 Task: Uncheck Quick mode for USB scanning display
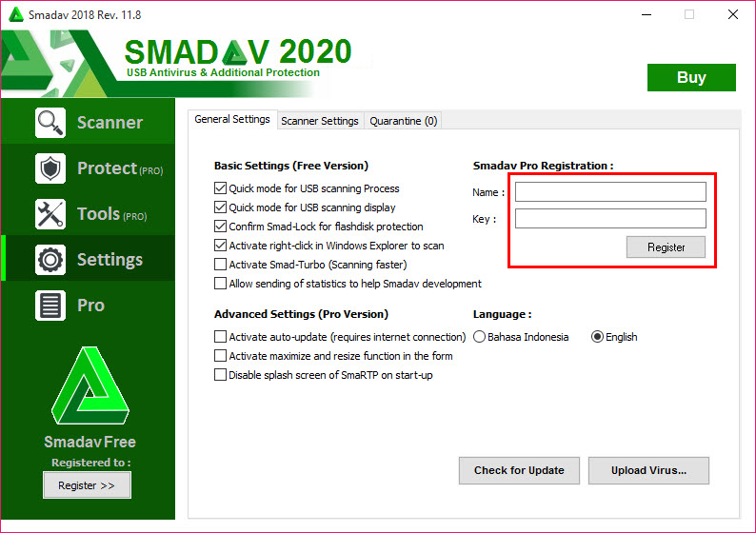click(220, 207)
